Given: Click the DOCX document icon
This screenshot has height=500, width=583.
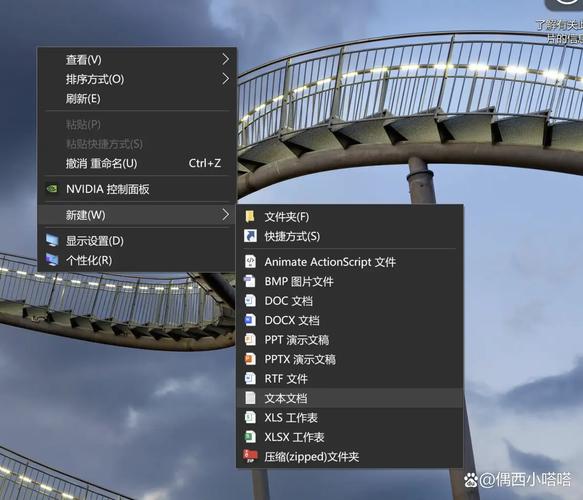Looking at the screenshot, I should tap(250, 320).
